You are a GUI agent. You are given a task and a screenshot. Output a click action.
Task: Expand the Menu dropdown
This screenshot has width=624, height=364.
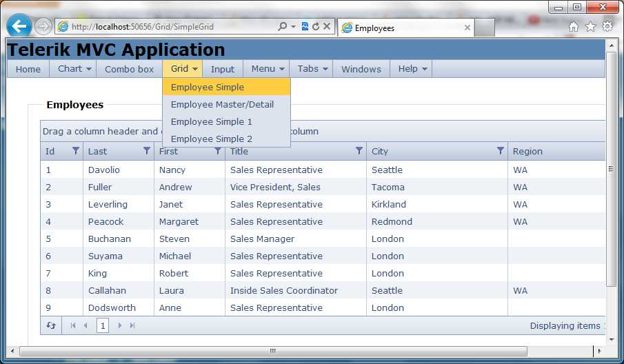pos(267,69)
